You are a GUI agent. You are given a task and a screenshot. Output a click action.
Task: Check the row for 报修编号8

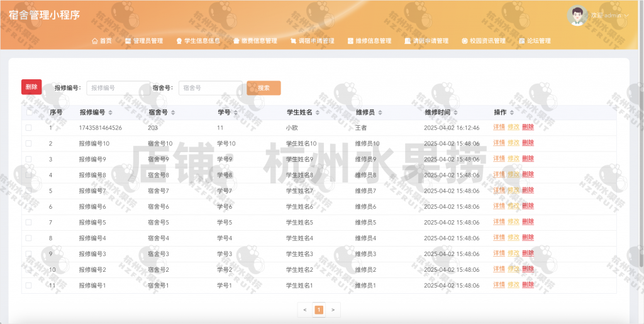point(29,175)
